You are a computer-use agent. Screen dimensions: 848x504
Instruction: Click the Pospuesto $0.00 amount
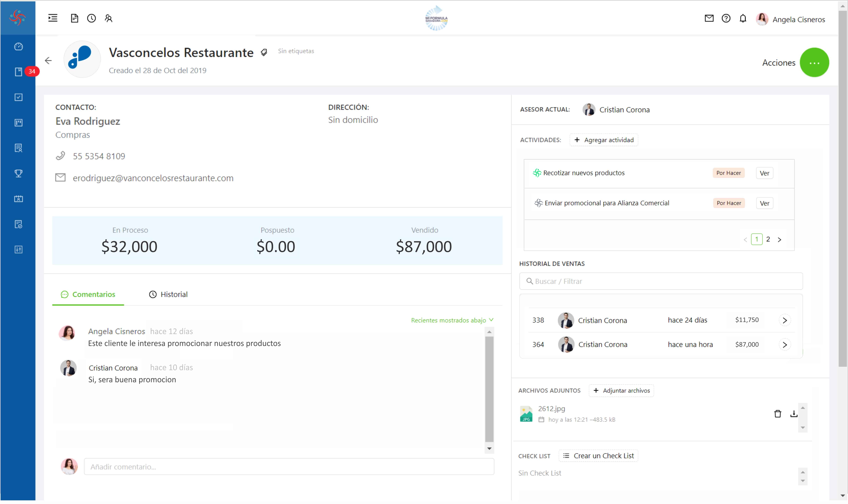(276, 247)
